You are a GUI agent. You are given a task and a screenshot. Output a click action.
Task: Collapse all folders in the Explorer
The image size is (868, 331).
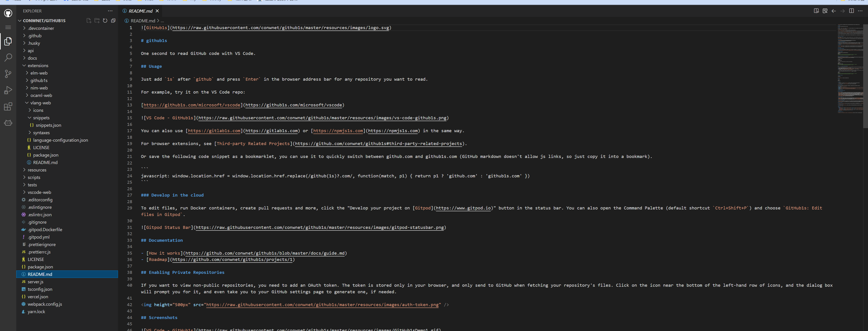point(113,21)
